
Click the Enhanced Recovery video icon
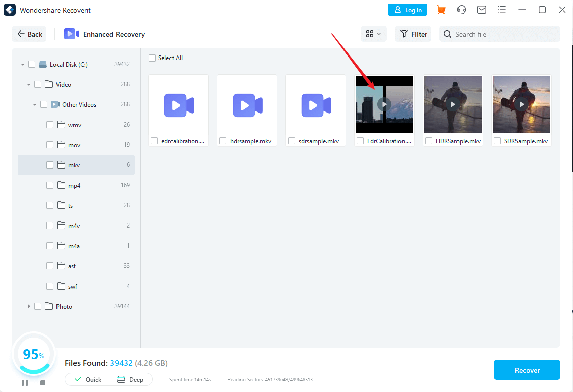coord(71,34)
